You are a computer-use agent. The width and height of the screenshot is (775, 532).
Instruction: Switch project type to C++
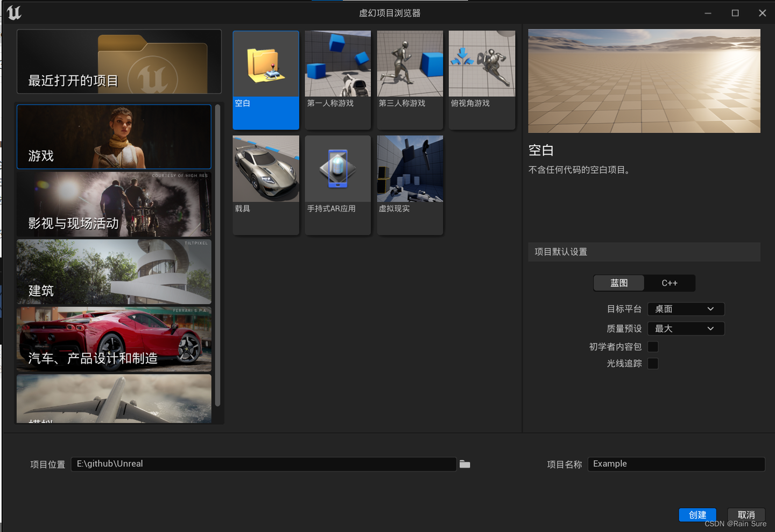click(x=670, y=283)
